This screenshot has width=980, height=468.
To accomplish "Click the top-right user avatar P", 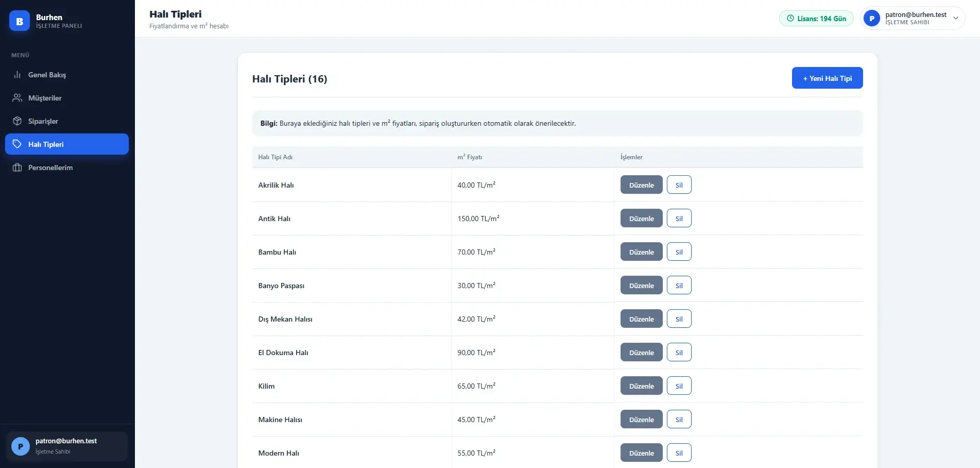I will pyautogui.click(x=872, y=19).
